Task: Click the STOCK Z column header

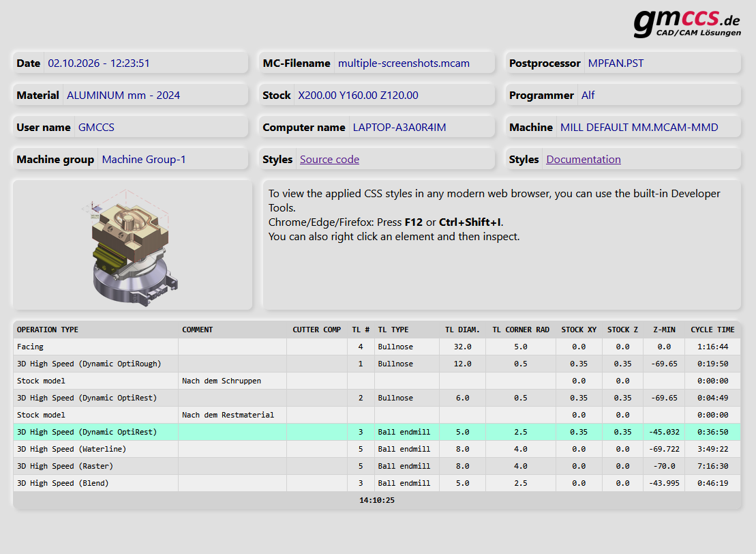Action: click(622, 330)
